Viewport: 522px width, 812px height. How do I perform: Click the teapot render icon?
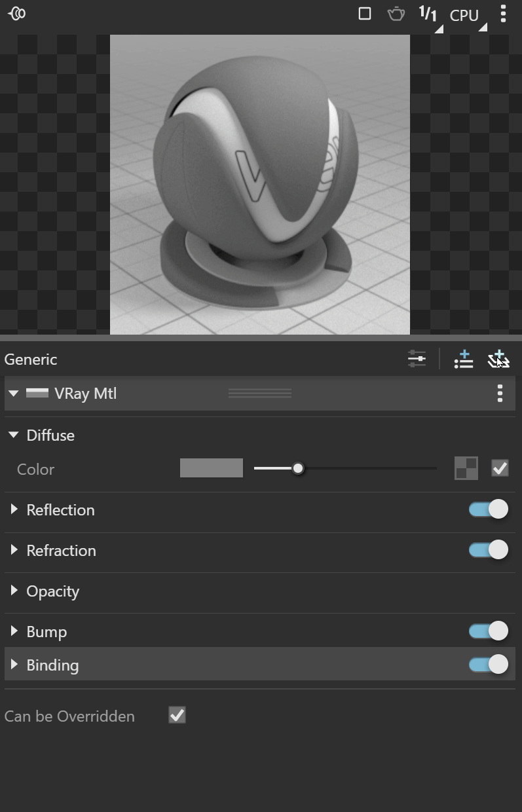[396, 13]
